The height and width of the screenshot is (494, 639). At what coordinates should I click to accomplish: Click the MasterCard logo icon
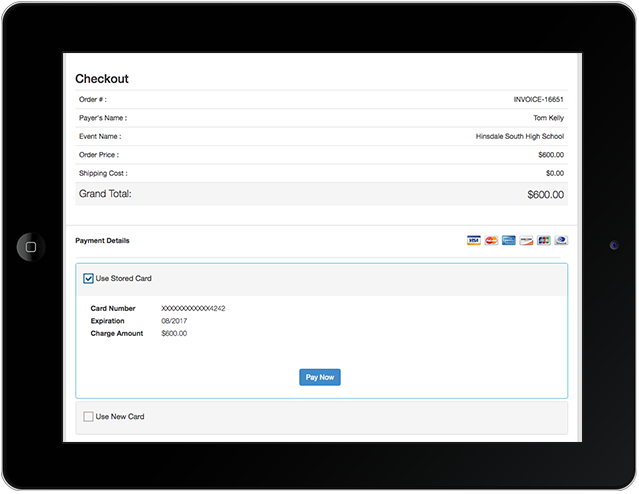point(491,240)
